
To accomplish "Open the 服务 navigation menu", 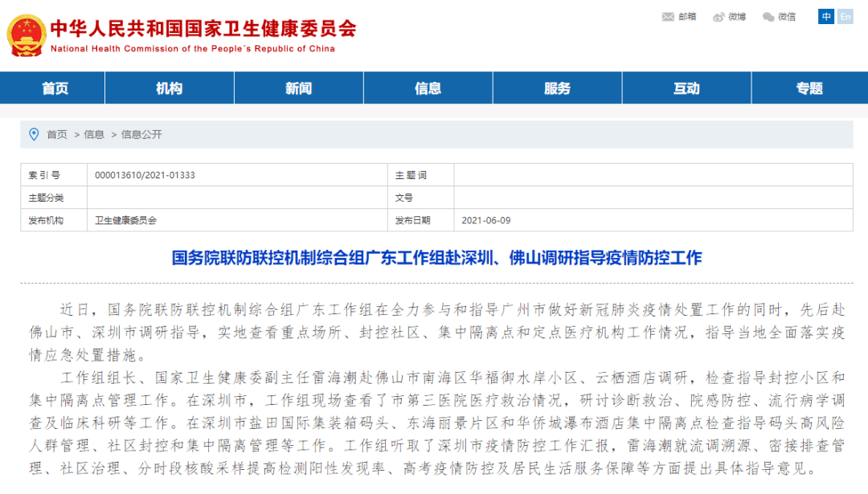I will pyautogui.click(x=558, y=88).
